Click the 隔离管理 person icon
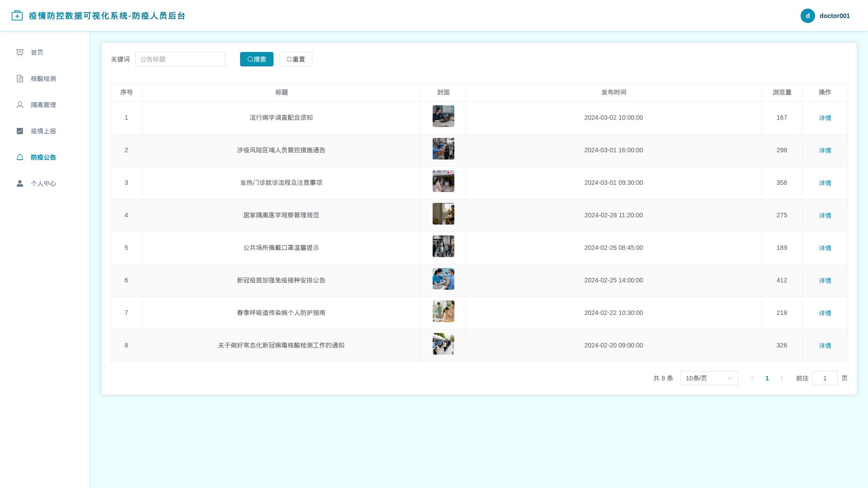 pos(20,105)
